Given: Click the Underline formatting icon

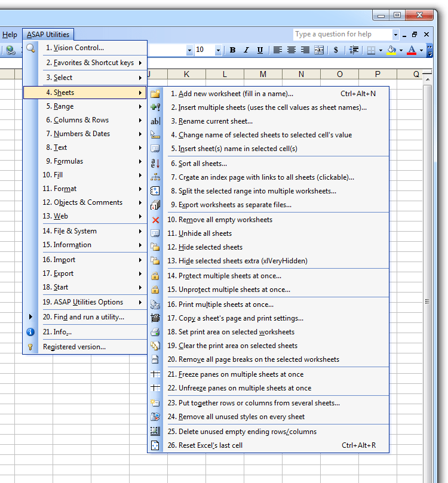Looking at the screenshot, I should (260, 50).
